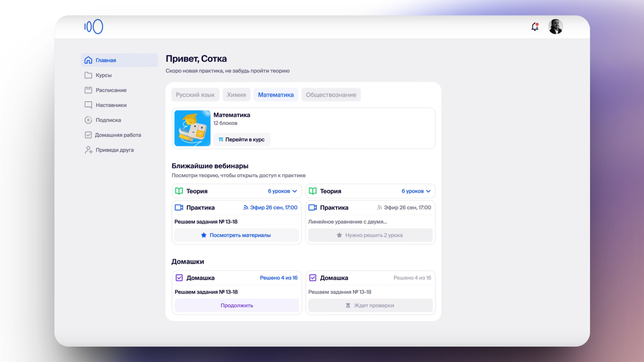Select the Математика tab
This screenshot has width=644, height=362.
276,95
